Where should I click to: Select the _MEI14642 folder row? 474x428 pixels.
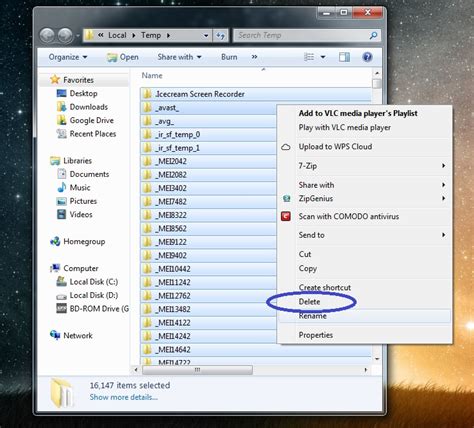(256, 350)
